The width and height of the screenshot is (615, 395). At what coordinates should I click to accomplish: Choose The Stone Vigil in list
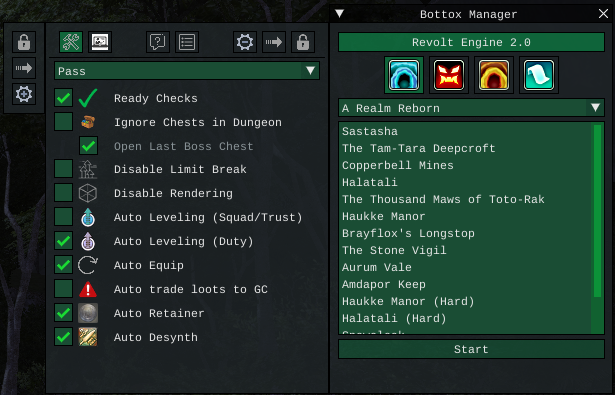tap(394, 250)
